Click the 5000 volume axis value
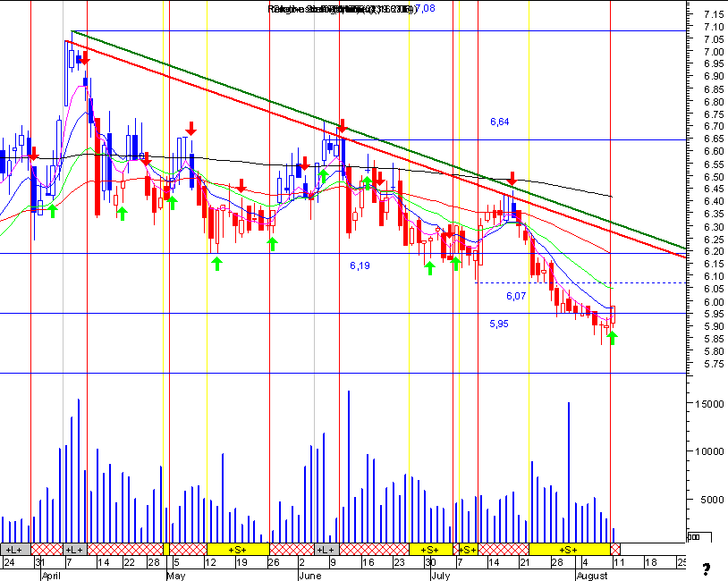Viewport: 728px width, 581px height. [712, 500]
